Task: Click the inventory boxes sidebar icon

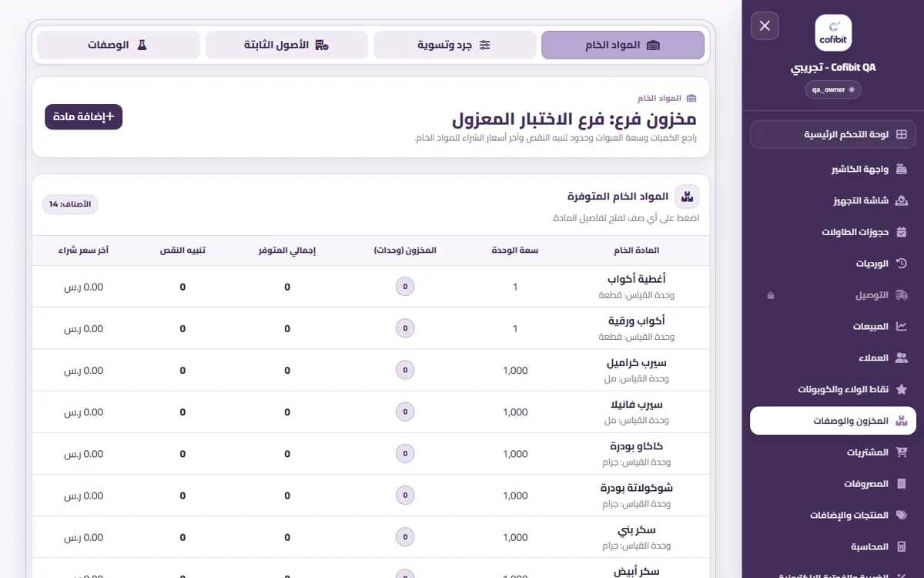Action: [x=901, y=421]
